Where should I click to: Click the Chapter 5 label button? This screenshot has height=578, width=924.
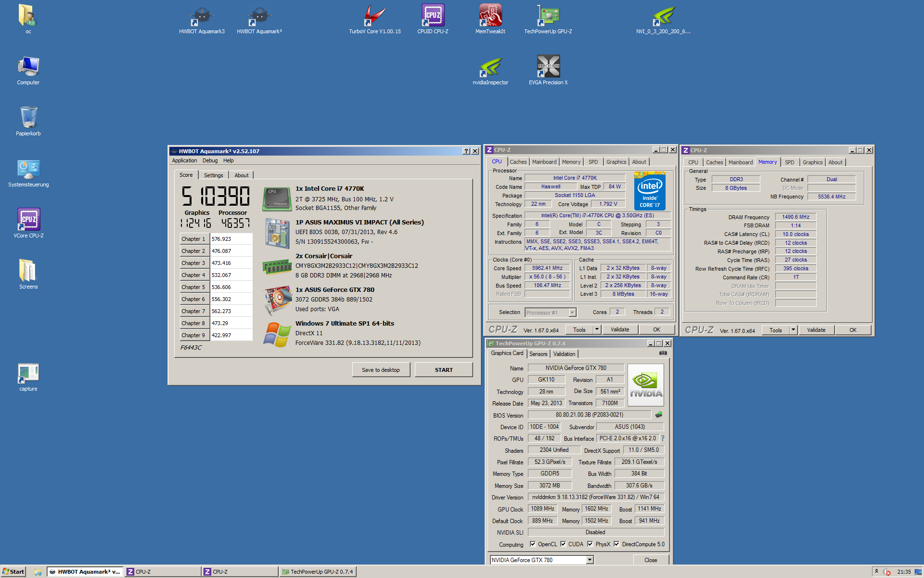point(194,287)
